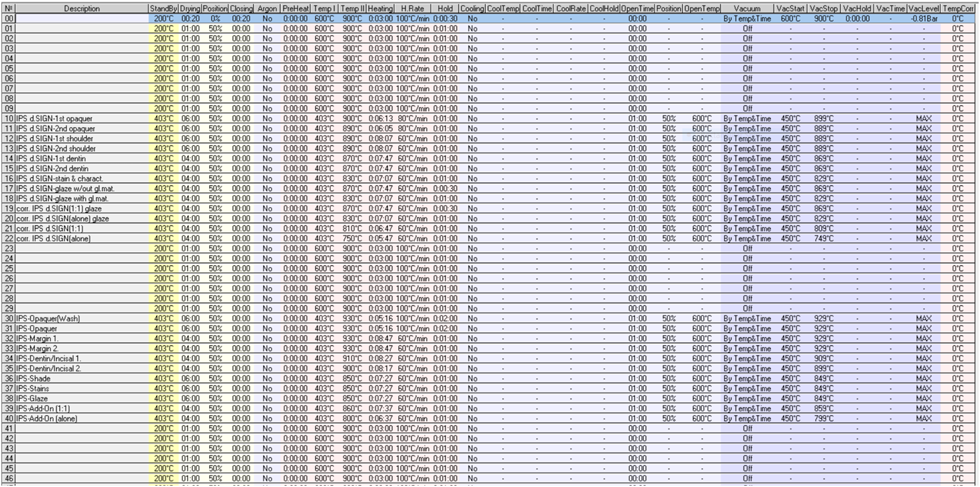Image resolution: width=980 pixels, height=487 pixels.
Task: Click the H.Rate column header
Action: point(412,8)
